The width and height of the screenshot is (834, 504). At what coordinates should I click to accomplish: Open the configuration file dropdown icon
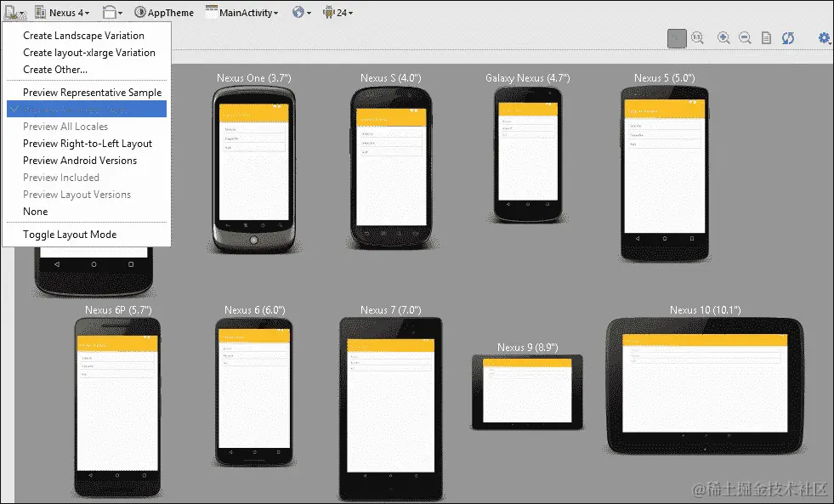[x=14, y=12]
